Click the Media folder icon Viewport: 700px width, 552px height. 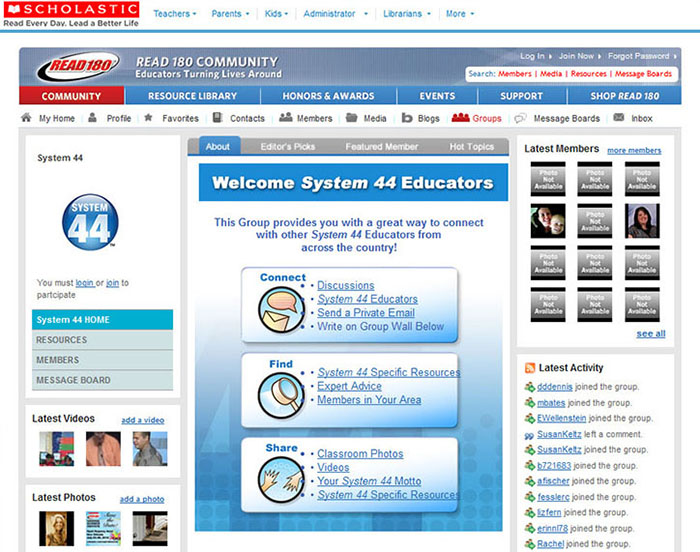coord(352,118)
